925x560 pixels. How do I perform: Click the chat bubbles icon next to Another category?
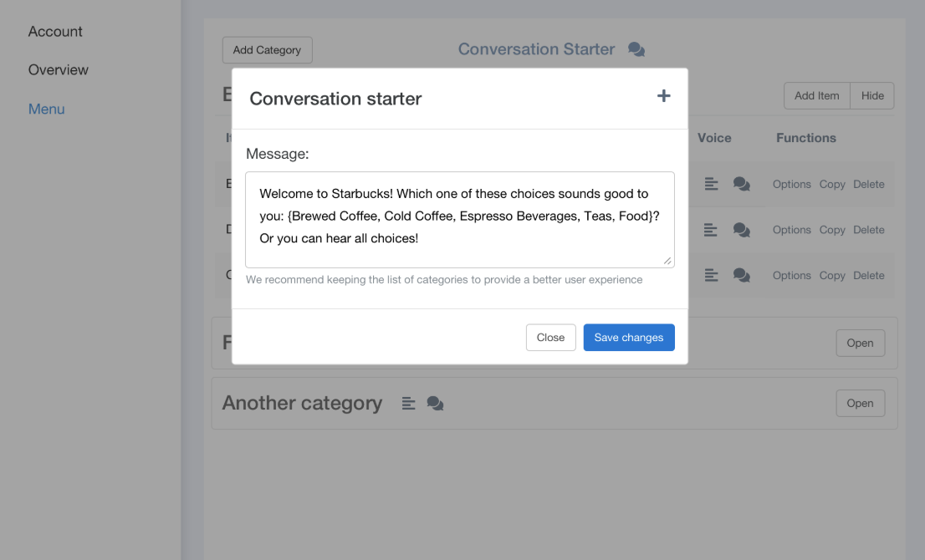[x=436, y=403]
